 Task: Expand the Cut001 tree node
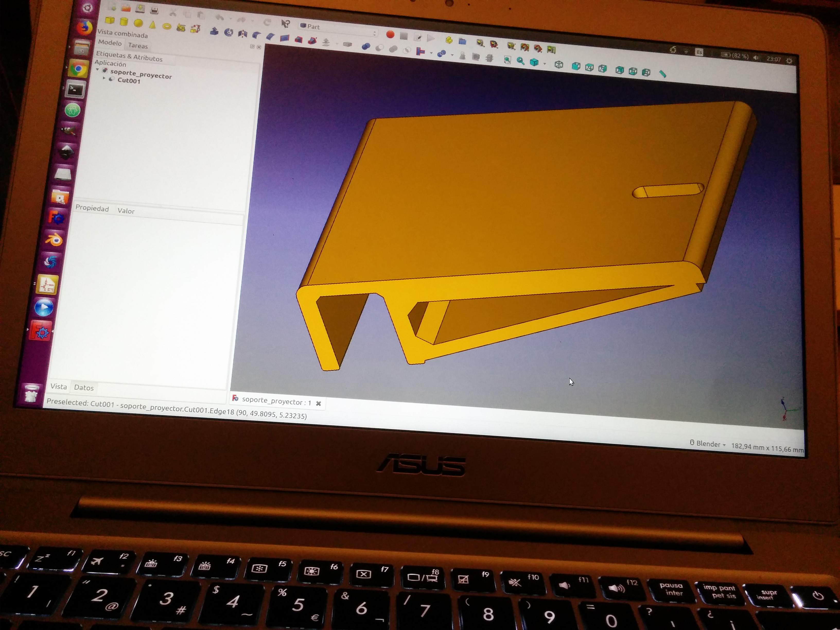[104, 78]
